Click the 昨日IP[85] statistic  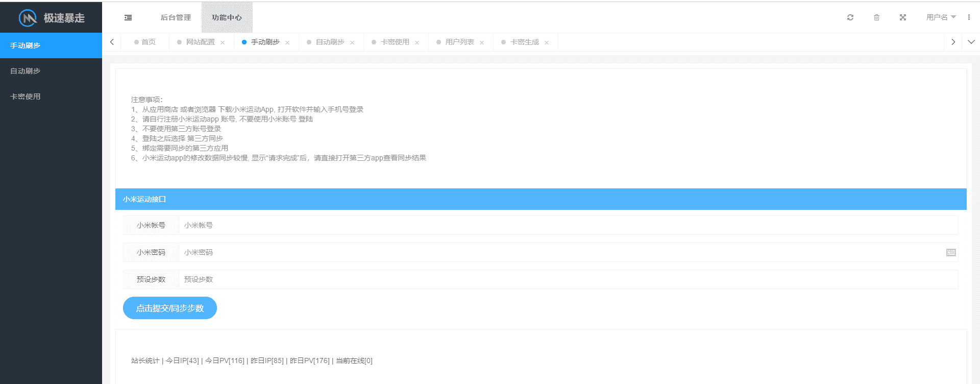[x=267, y=361]
